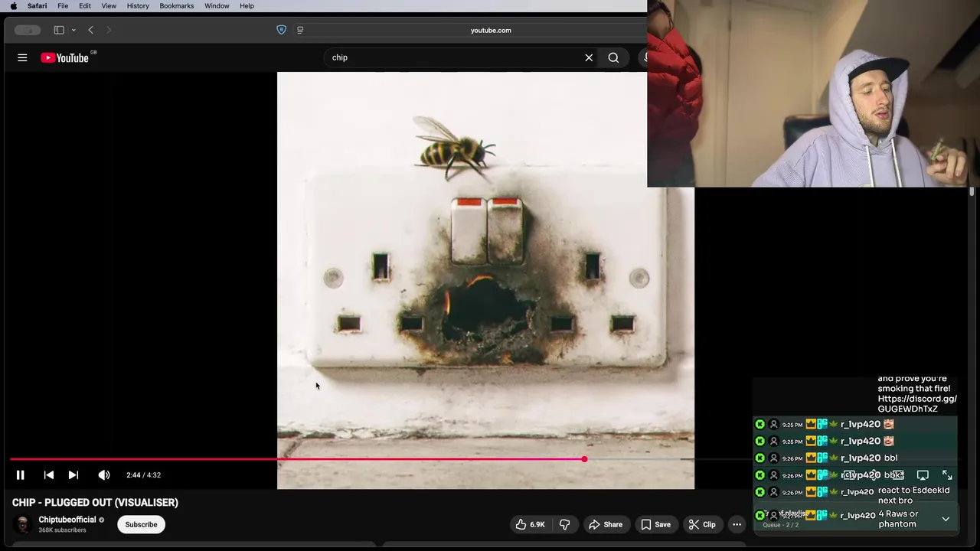This screenshot has height=551, width=980.
Task: Show the reader view icon
Action: pyautogui.click(x=300, y=30)
